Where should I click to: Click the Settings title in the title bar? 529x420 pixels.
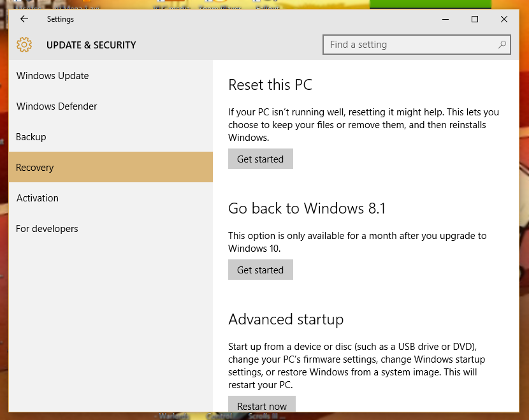pyautogui.click(x=61, y=19)
